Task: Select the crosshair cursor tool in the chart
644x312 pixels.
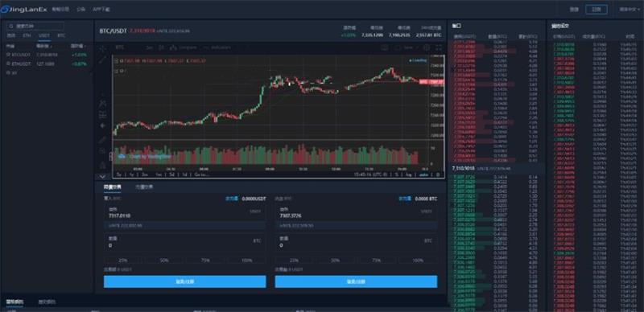Action: point(103,48)
